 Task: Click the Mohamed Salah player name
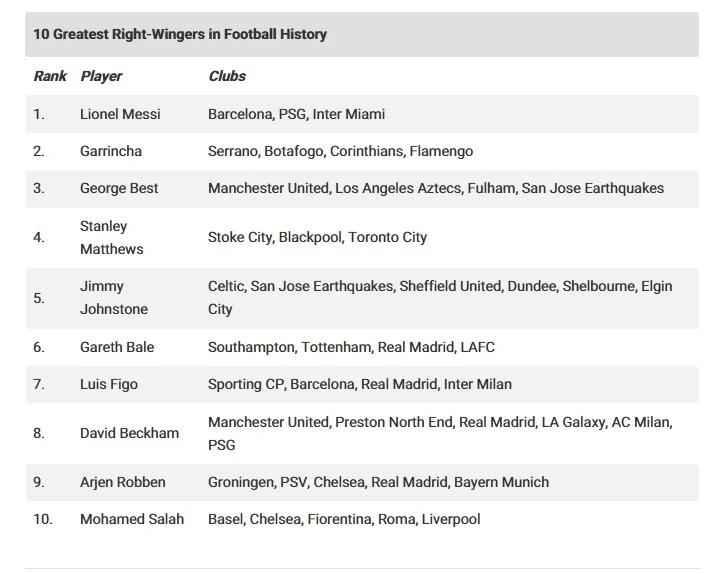[x=132, y=519]
